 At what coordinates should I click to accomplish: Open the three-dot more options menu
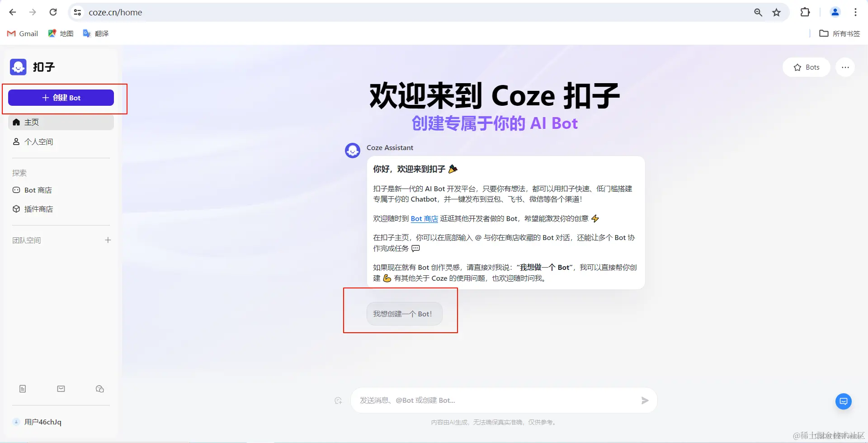[845, 67]
